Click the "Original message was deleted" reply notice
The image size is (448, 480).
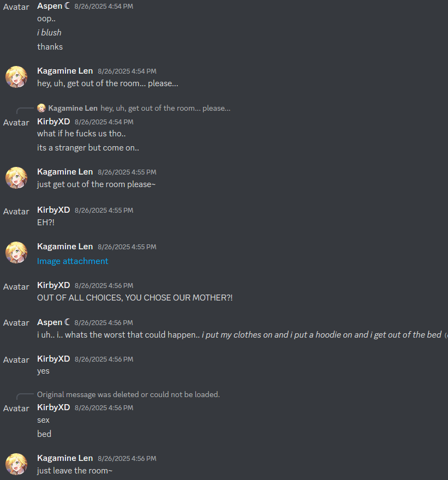pos(129,394)
